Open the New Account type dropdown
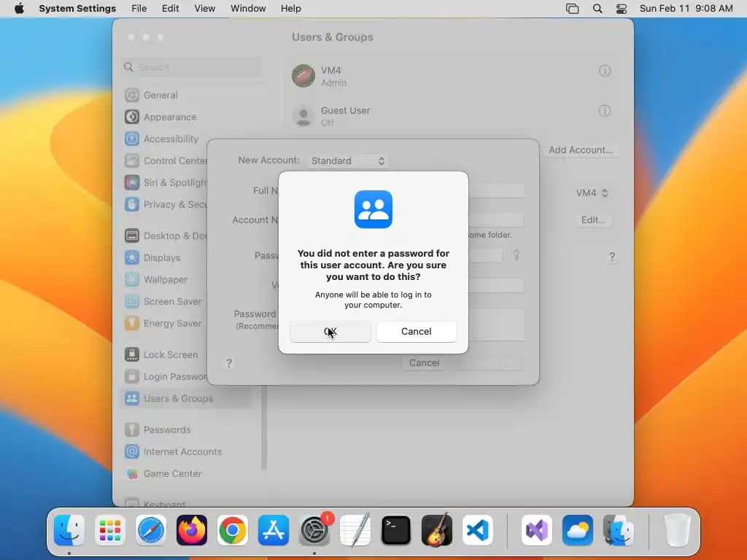 347,161
